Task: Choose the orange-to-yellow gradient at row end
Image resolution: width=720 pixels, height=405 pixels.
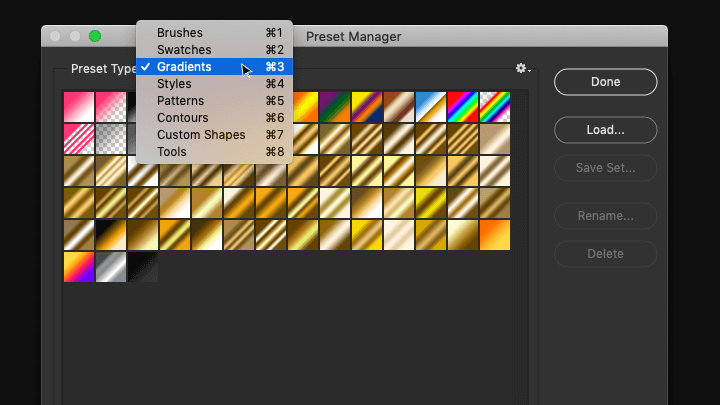Action: 495,235
